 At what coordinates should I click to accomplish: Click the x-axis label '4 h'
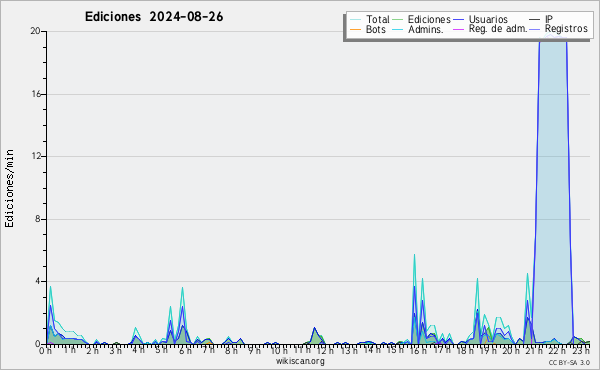(138, 350)
